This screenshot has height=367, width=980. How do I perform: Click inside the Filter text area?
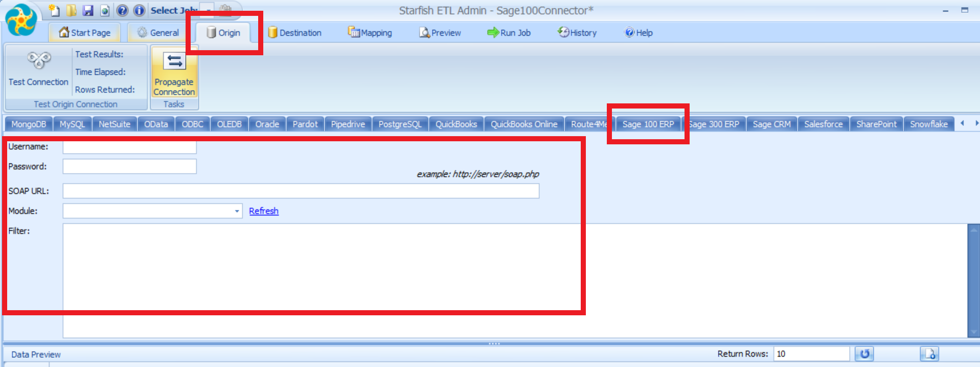(515, 280)
